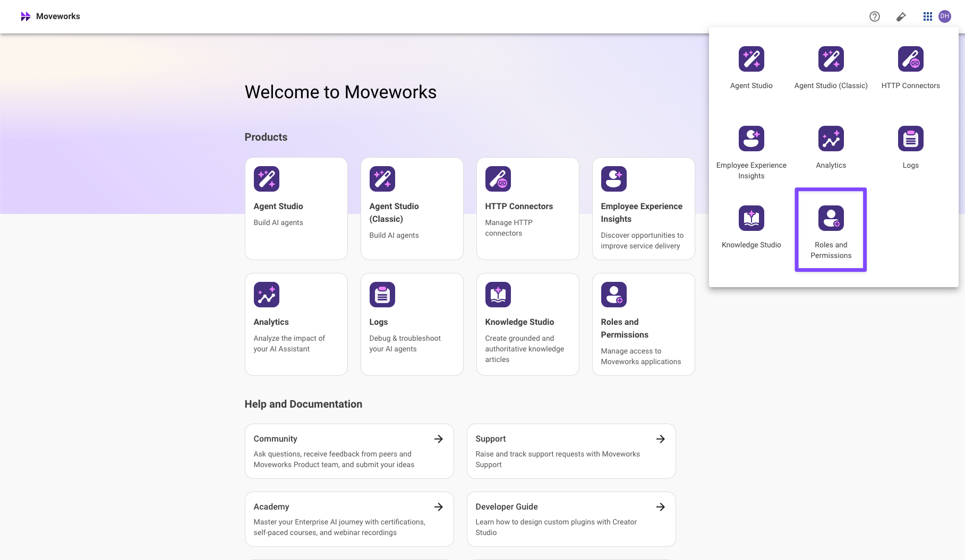The height and width of the screenshot is (560, 965).
Task: Open Agent Studio from apps menu
Action: (751, 68)
